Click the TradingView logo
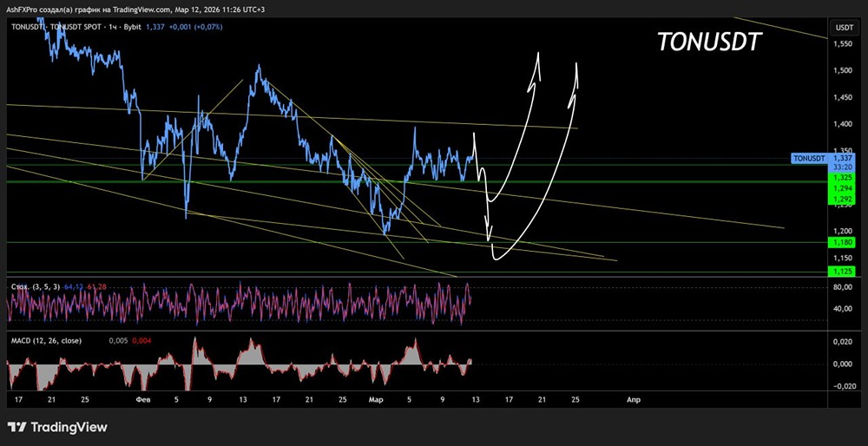868x446 pixels. 57,427
